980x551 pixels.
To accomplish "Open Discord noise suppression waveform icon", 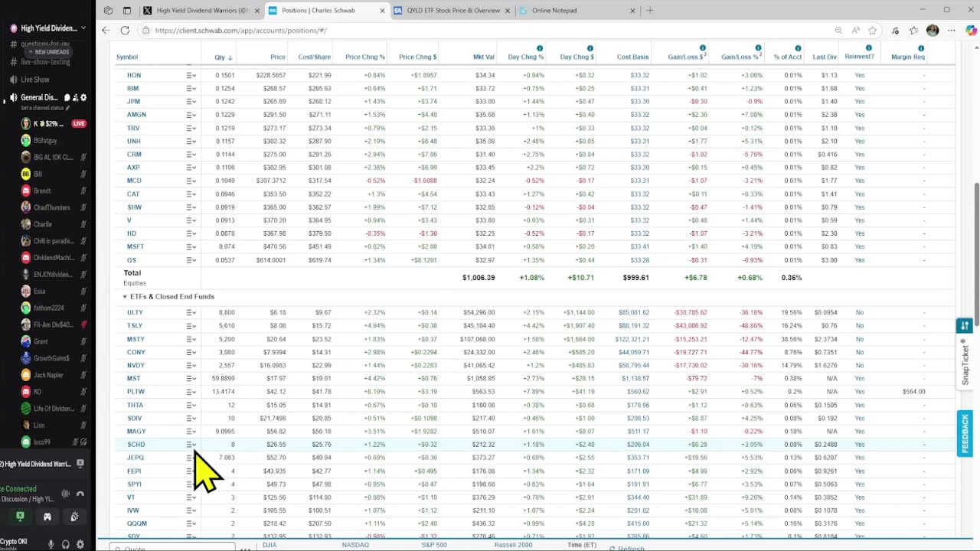I will point(66,494).
